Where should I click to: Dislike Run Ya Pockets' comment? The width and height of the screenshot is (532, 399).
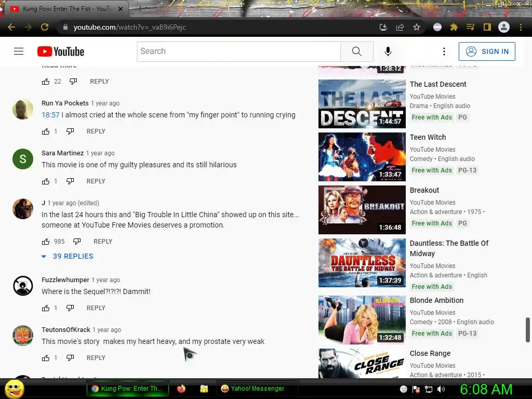click(x=70, y=131)
